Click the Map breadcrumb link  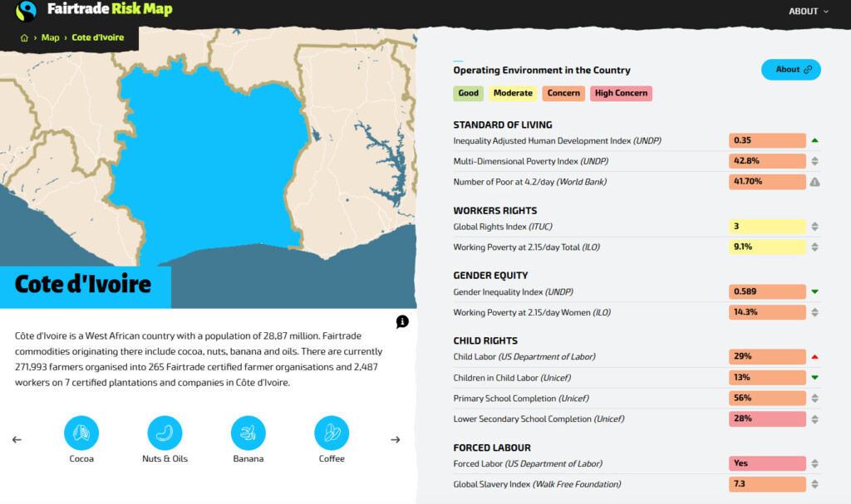pos(51,37)
